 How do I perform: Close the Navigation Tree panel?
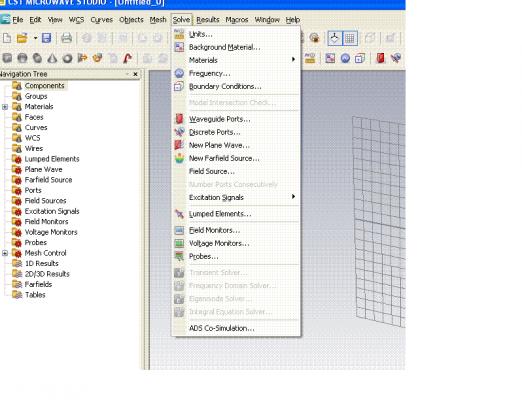pos(135,74)
